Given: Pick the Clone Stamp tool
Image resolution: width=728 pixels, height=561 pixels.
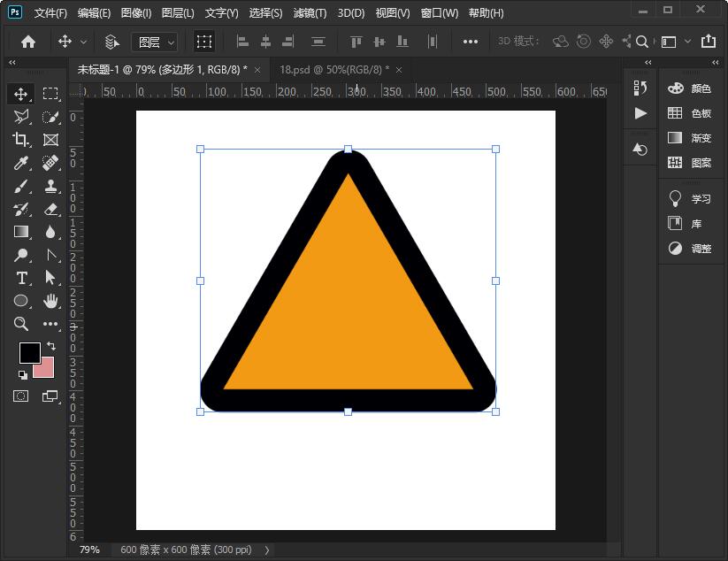Looking at the screenshot, I should point(51,186).
